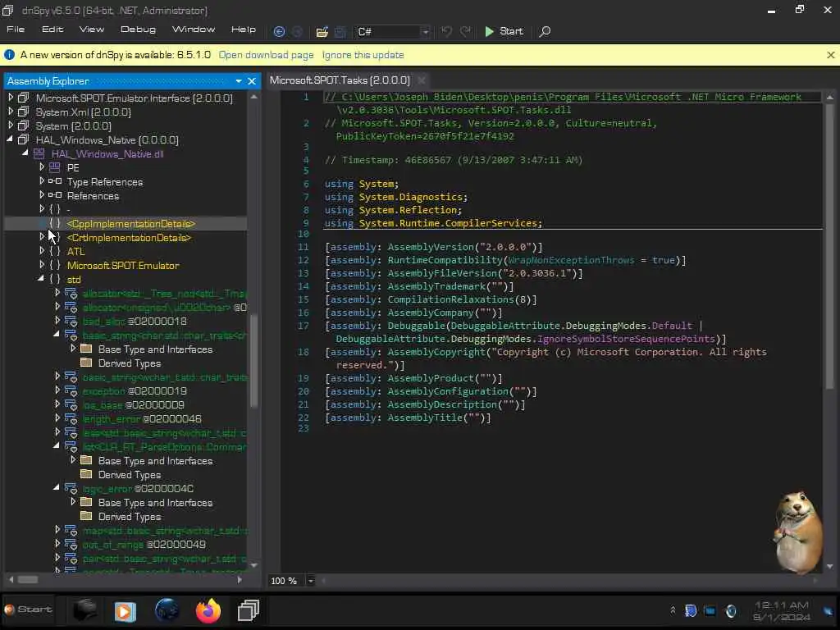Click the save all toolbar icon
The width and height of the screenshot is (840, 630).
click(340, 32)
